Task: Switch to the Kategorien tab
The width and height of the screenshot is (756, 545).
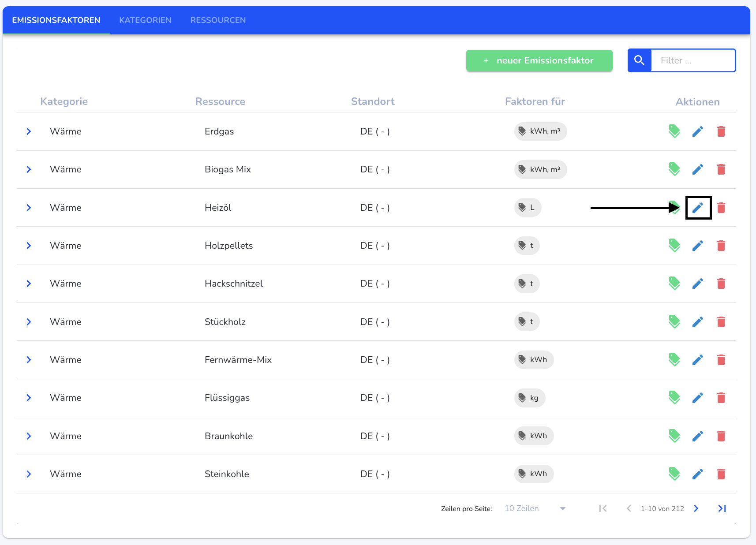Action: [145, 20]
